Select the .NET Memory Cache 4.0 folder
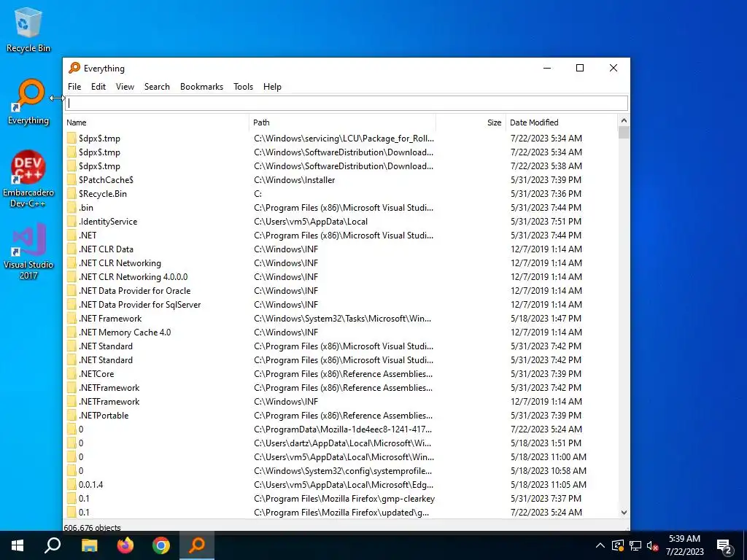The height and width of the screenshot is (560, 747). (x=341, y=332)
